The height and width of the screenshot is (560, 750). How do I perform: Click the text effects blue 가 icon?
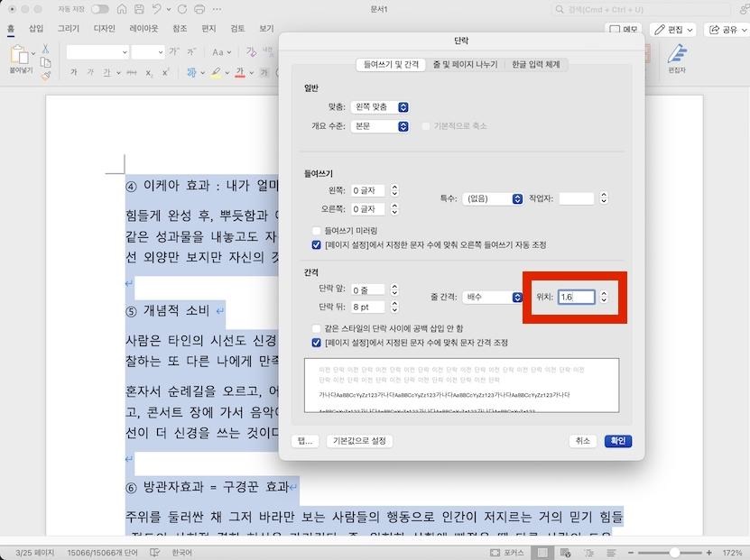coord(191,72)
